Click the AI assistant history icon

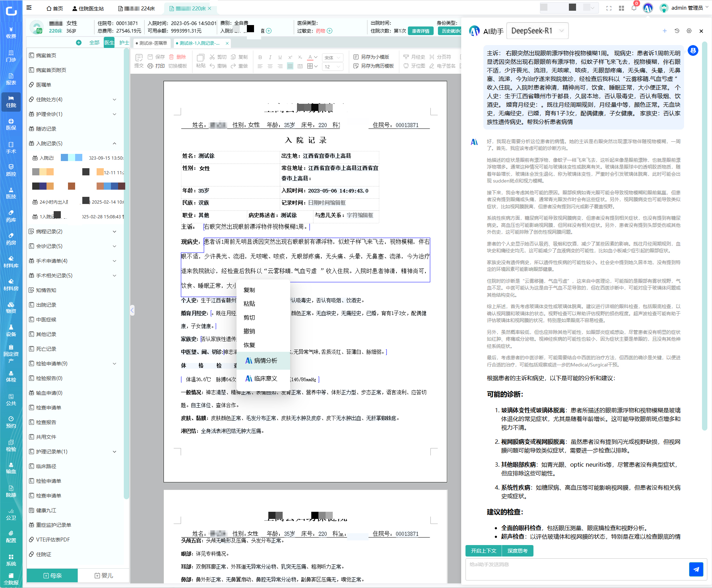tap(677, 31)
